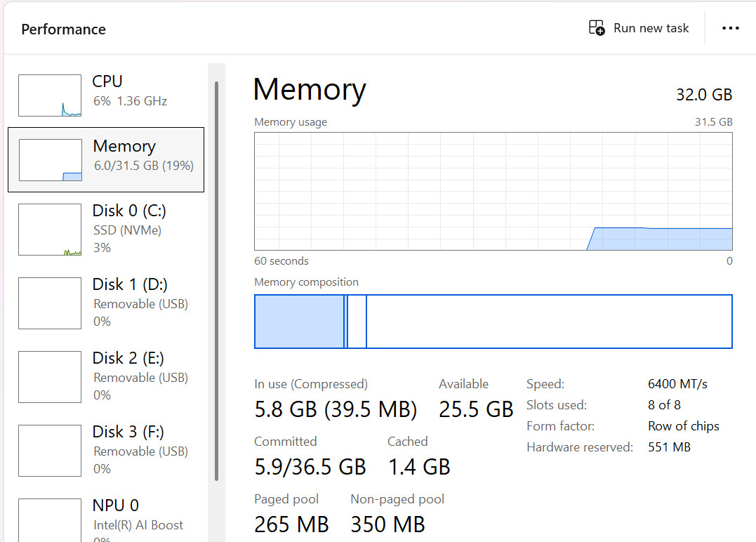Click the Disk 3 mini graph thumbnail
This screenshot has height=542, width=756.
(50, 451)
